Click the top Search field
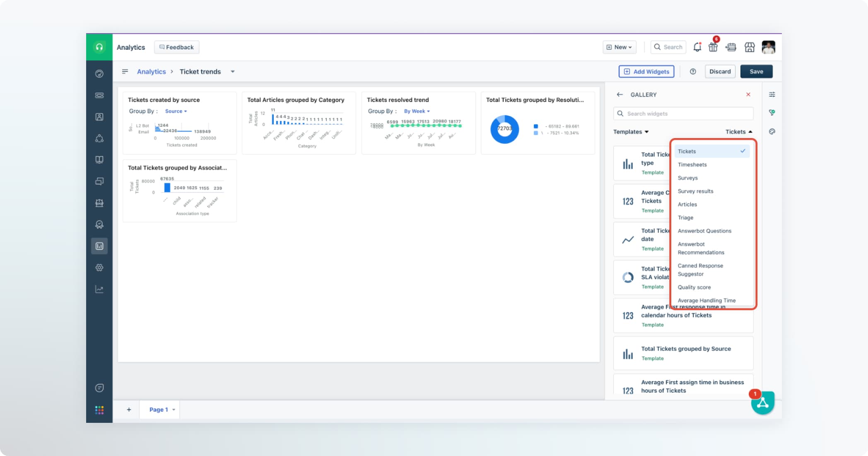868x456 pixels. [x=668, y=47]
